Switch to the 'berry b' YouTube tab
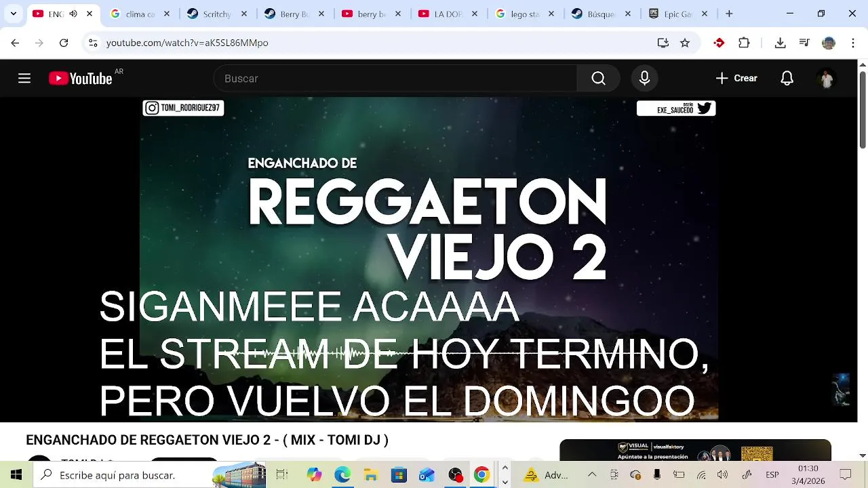The height and width of the screenshot is (488, 868). pos(371,14)
